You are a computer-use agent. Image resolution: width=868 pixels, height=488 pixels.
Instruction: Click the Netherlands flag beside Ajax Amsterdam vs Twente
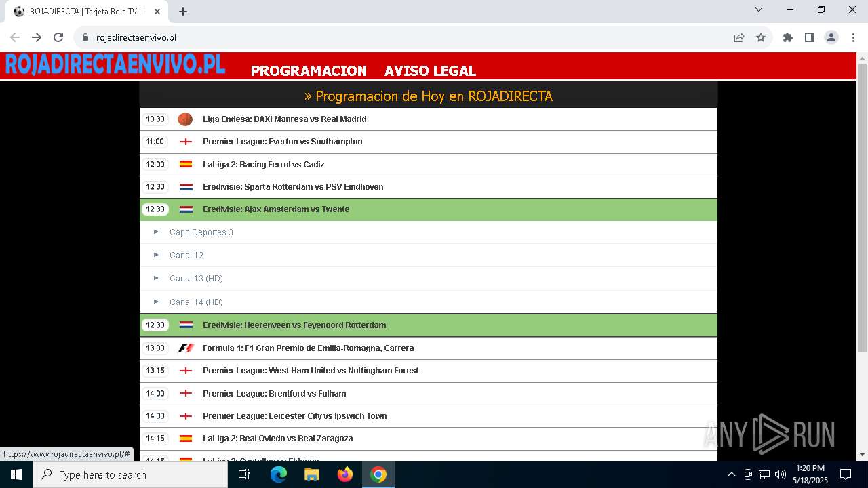[x=186, y=209]
